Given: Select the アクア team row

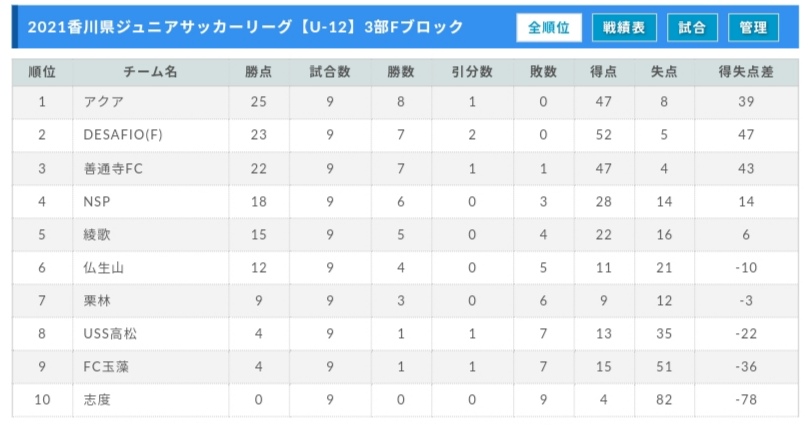Looking at the screenshot, I should tap(405, 102).
